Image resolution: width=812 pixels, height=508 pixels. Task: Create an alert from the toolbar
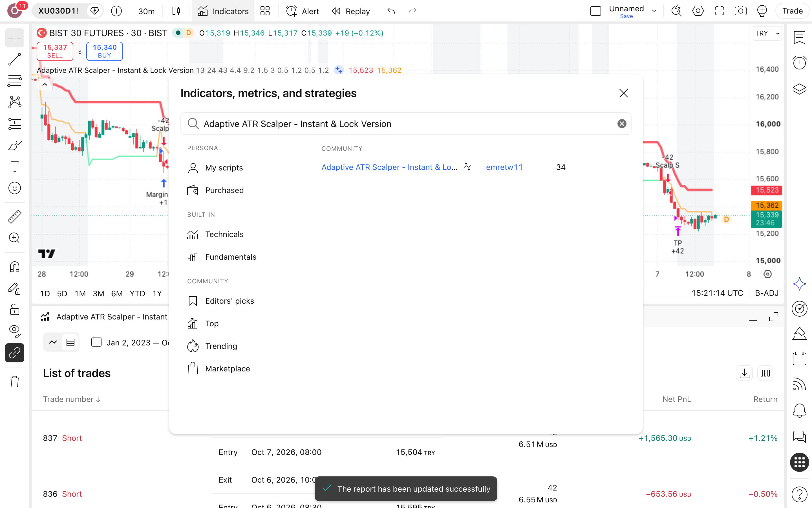302,11
